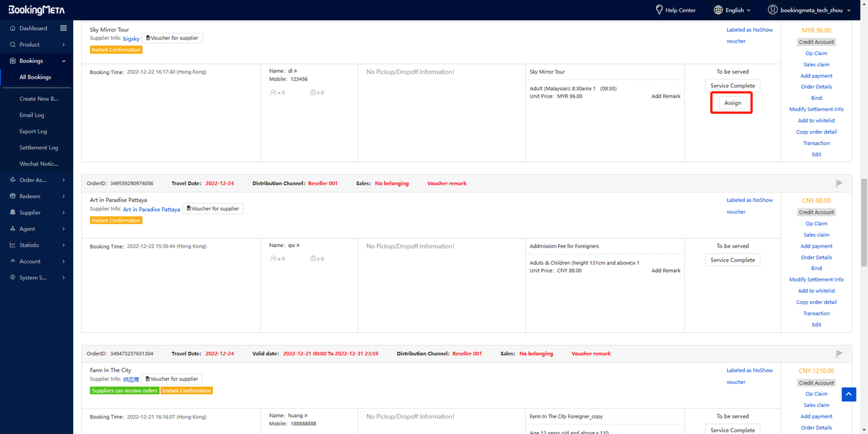Click the user account avatar icon
This screenshot has width=868, height=434.
point(772,10)
